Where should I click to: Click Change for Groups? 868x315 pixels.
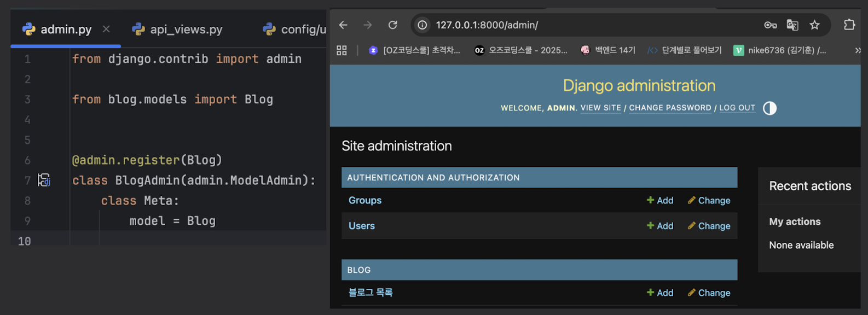709,200
